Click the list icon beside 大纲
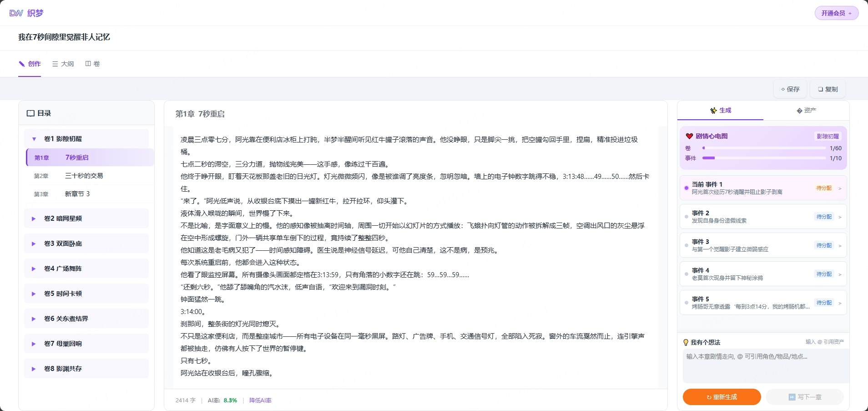This screenshot has height=411, width=868. pyautogui.click(x=54, y=64)
